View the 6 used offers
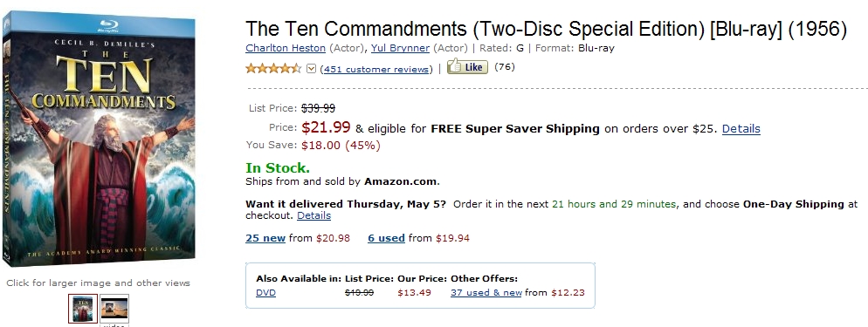This screenshot has height=327, width=868. coord(386,238)
